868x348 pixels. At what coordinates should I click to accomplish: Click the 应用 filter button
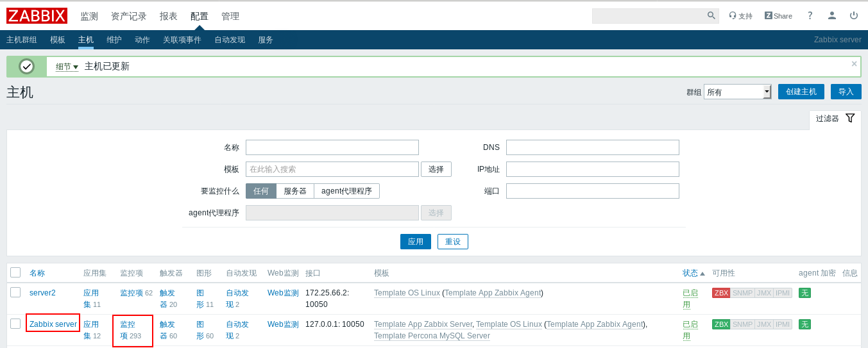[416, 242]
